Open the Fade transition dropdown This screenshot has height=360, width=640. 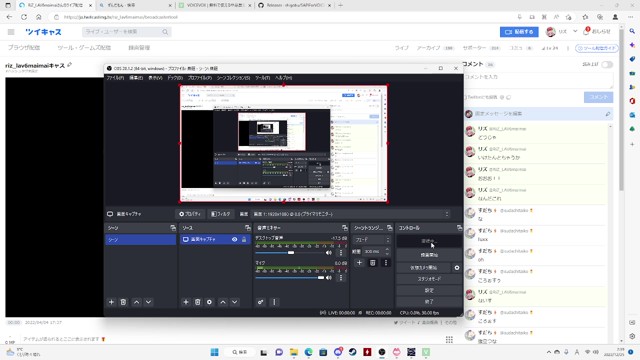tap(372, 240)
